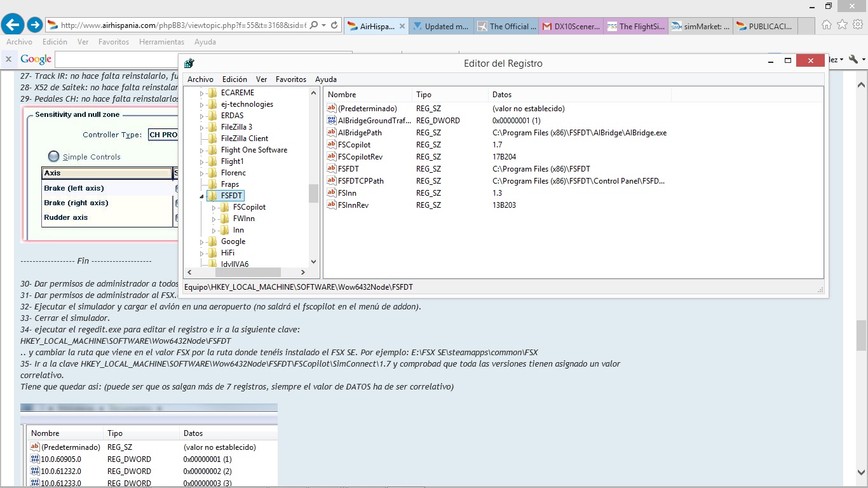Screen dimensions: 868x488
Task: Click the Fraps folder icon in the tree
Action: point(213,184)
